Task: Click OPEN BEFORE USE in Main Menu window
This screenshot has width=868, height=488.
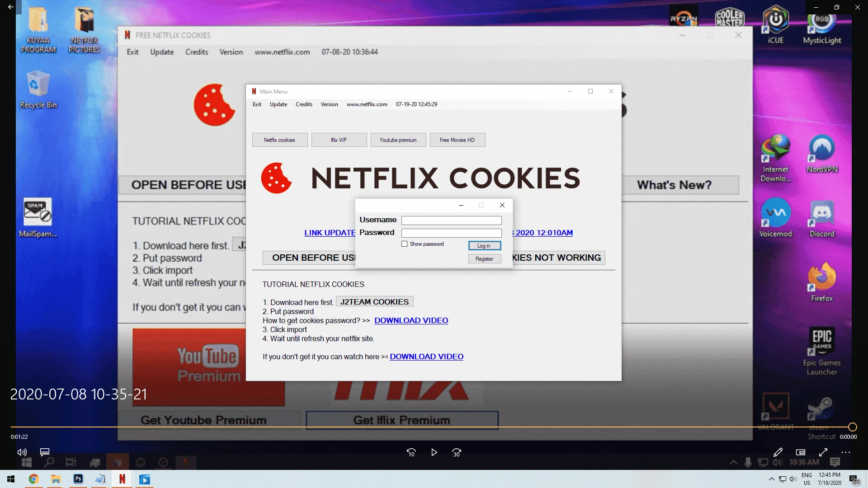Action: [x=309, y=258]
